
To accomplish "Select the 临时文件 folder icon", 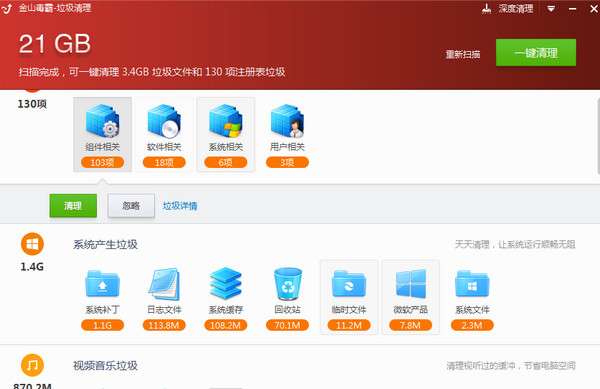I will tap(349, 284).
